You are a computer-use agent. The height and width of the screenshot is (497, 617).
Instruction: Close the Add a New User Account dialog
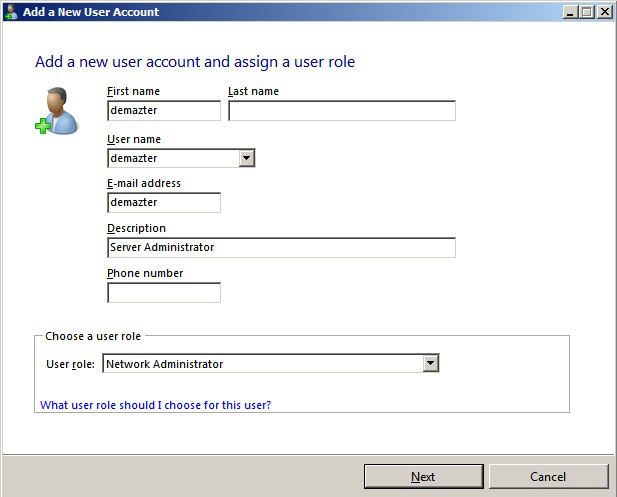click(604, 12)
